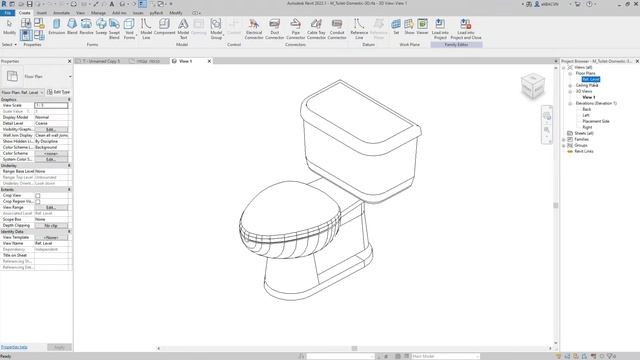Choose the Blend form tool

coord(72,27)
